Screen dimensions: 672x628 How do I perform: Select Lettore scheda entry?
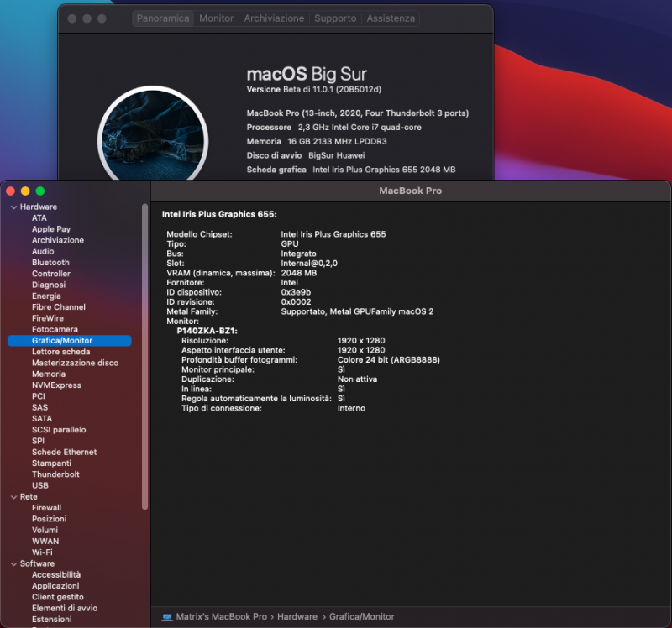60,352
